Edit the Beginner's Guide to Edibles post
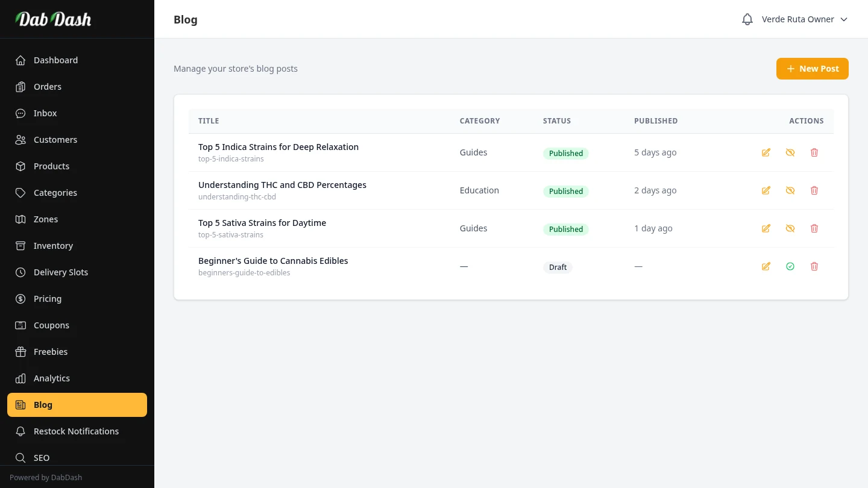This screenshot has height=488, width=868. point(766,266)
